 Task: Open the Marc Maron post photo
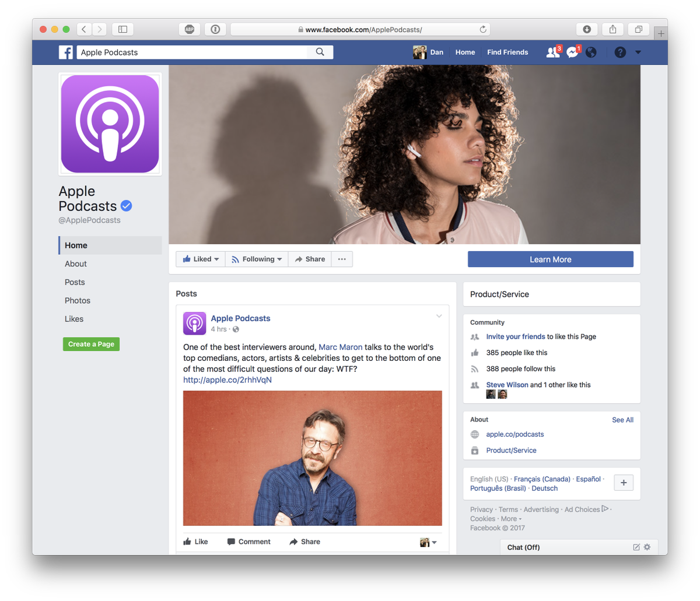point(313,458)
